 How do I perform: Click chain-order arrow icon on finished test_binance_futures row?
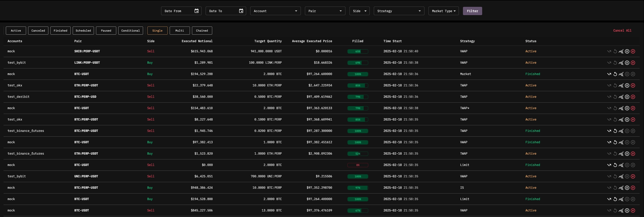click(x=609, y=131)
